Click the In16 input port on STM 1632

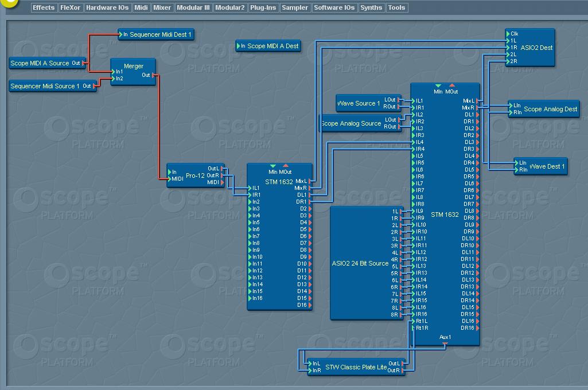250,298
